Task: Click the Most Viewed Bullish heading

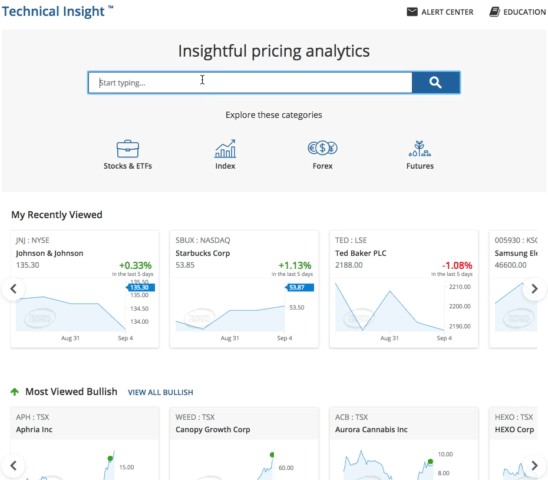Action: pyautogui.click(x=71, y=392)
